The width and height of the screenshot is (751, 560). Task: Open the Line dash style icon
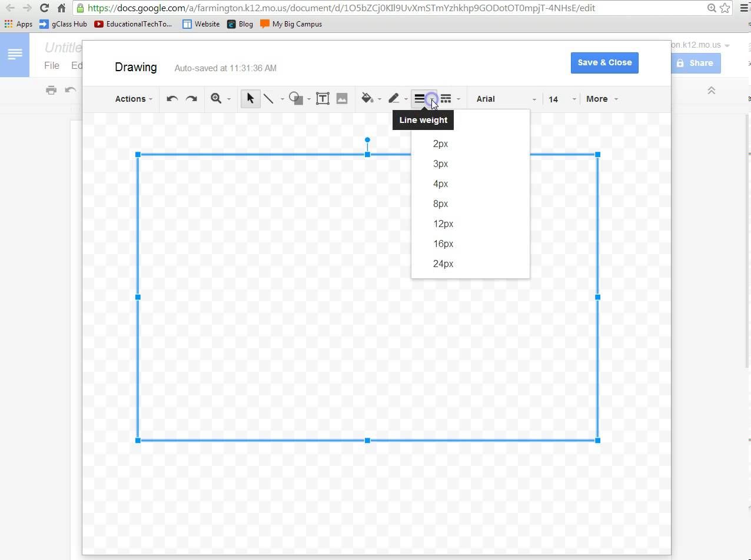(x=446, y=99)
